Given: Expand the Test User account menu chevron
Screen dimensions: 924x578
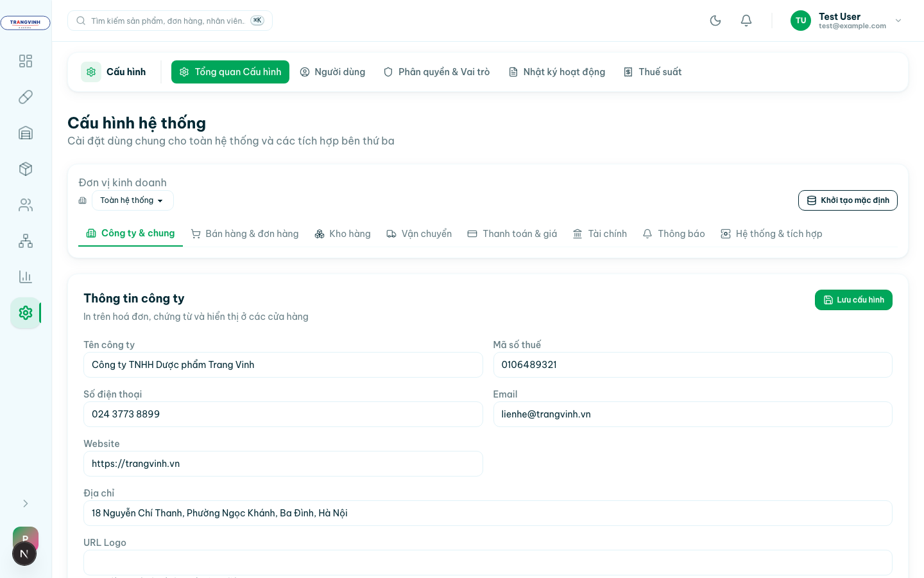Looking at the screenshot, I should click(x=898, y=21).
